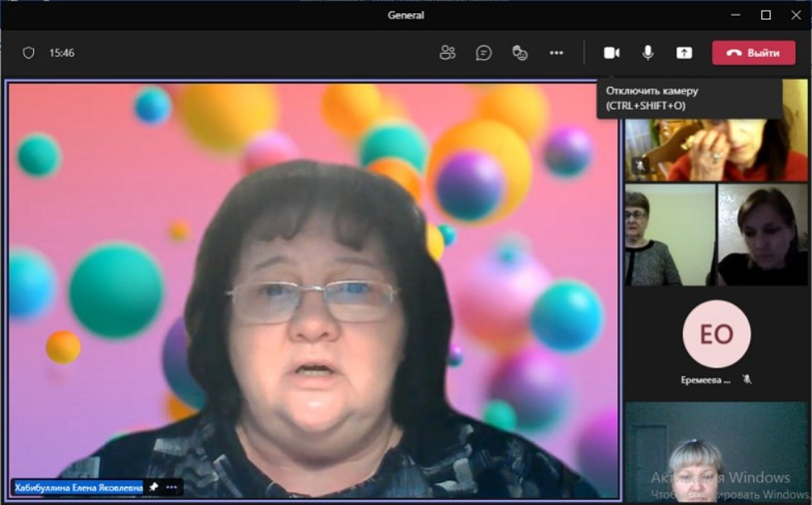This screenshot has width=812, height=505.
Task: Open the three-dot options beside speaker name
Action: 172,488
